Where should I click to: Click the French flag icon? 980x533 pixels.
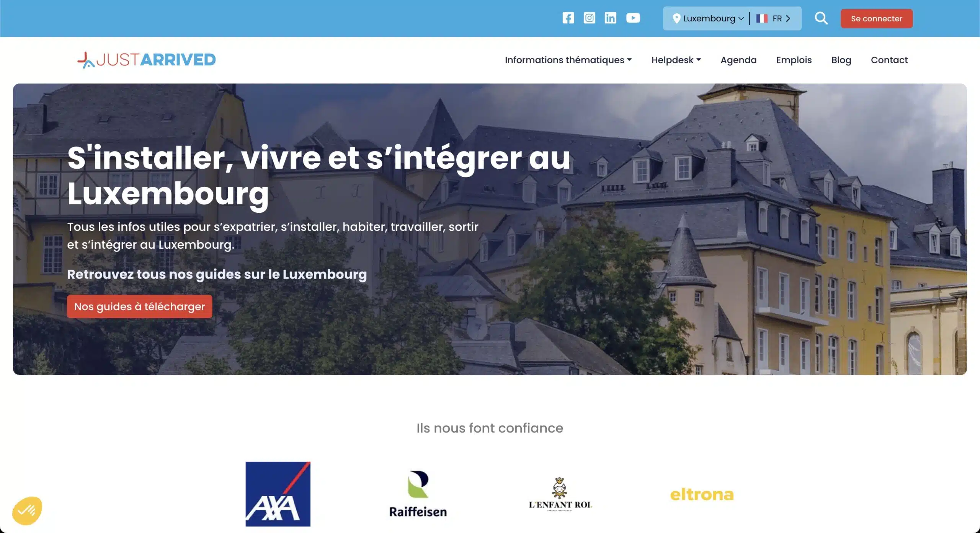pos(762,18)
